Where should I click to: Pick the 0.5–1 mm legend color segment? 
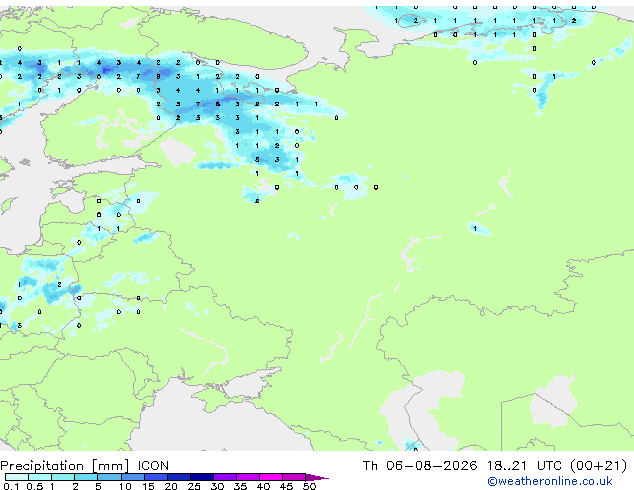click(40, 477)
